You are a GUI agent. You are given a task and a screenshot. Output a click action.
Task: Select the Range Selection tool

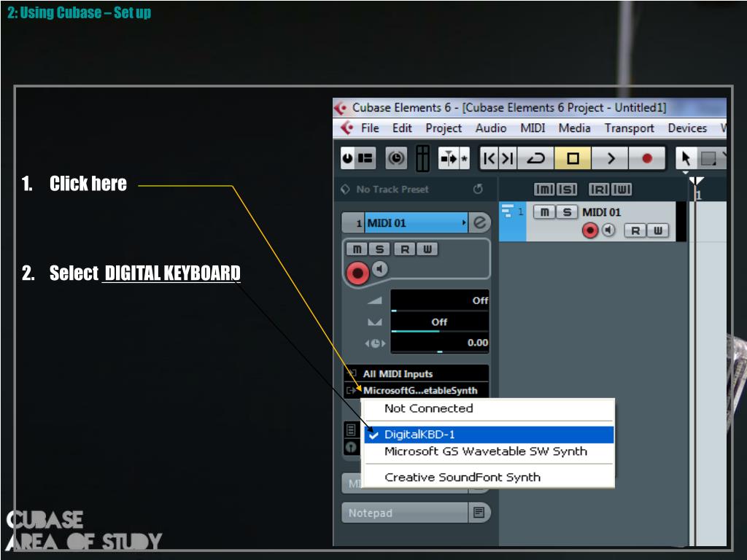[x=708, y=158]
